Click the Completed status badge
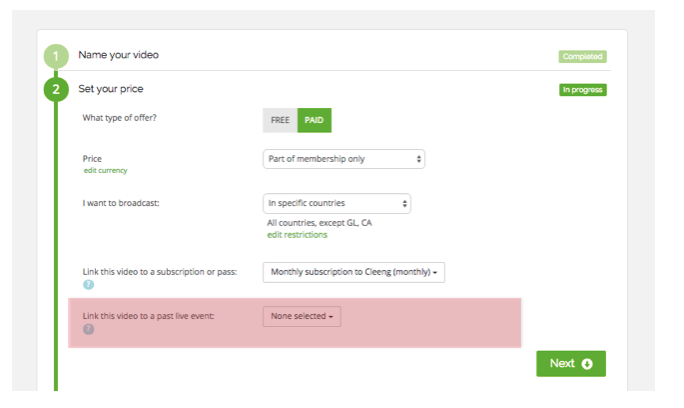The width and height of the screenshot is (684, 408). point(582,56)
